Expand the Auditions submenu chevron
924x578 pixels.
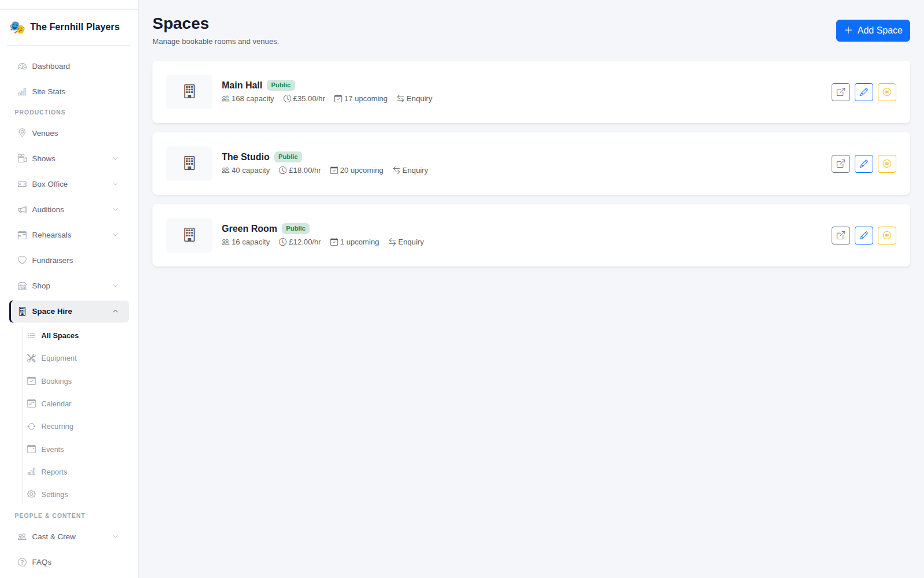[115, 210]
